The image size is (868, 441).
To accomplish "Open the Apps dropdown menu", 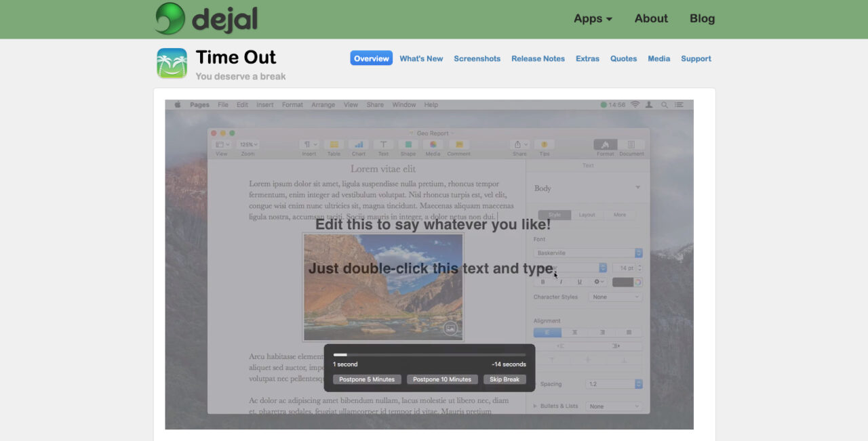I will (593, 18).
